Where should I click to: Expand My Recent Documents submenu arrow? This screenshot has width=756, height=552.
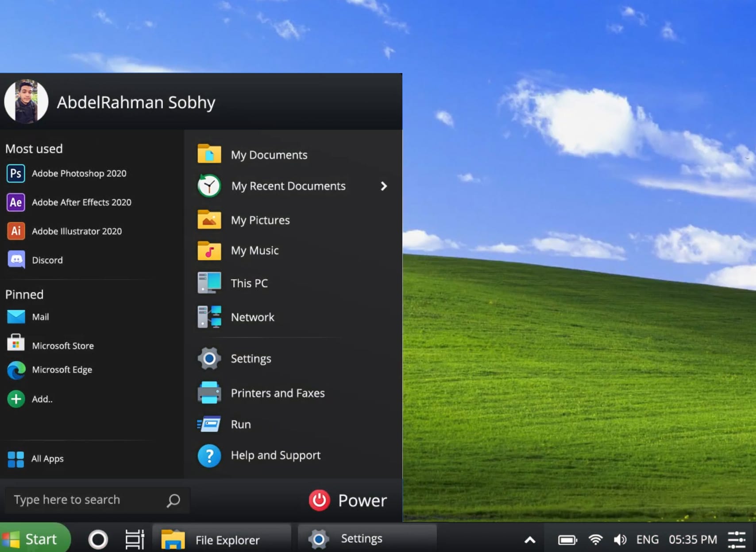384,186
